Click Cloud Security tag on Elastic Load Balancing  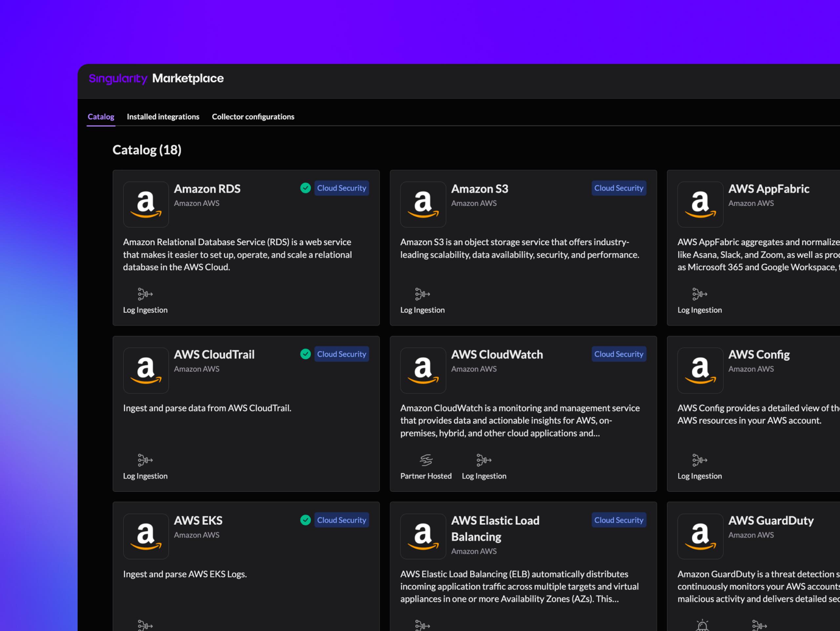point(619,520)
